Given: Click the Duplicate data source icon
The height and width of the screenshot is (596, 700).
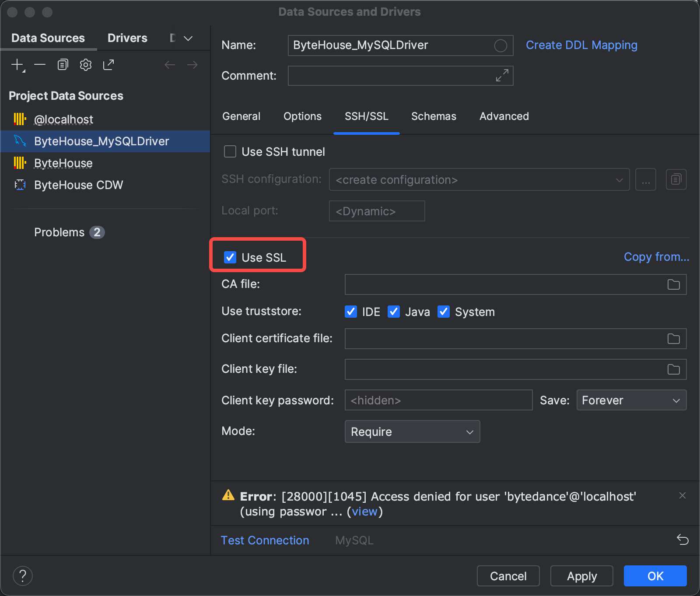Looking at the screenshot, I should (63, 65).
